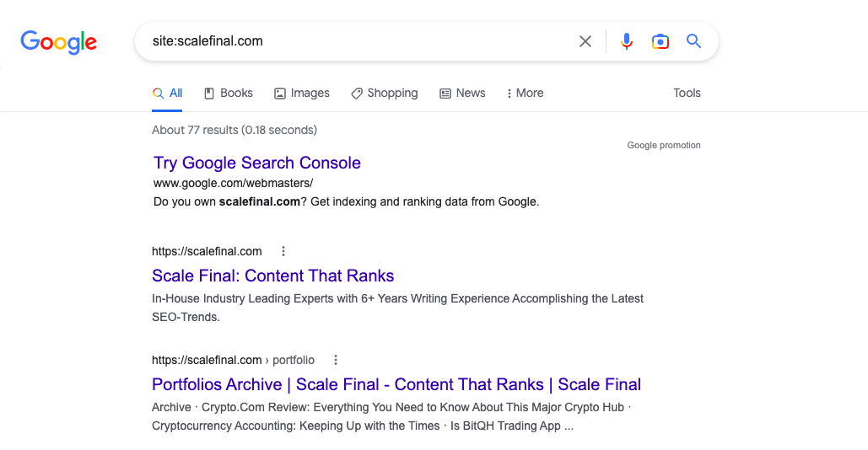Clear the search query with X icon
The image size is (868, 450).
click(x=585, y=41)
